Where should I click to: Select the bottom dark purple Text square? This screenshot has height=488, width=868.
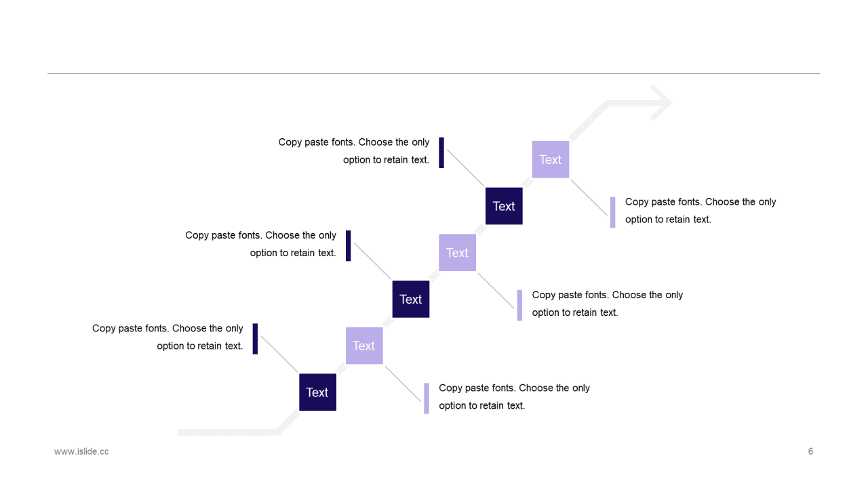[x=317, y=392]
